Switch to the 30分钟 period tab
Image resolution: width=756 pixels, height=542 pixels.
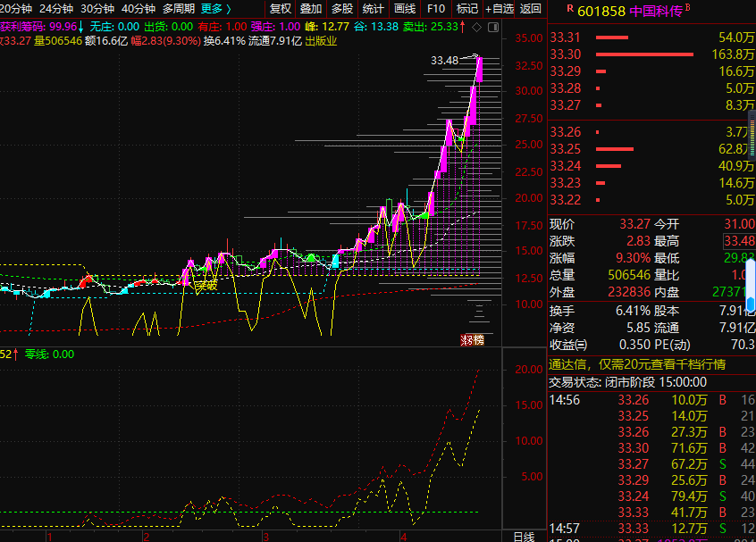point(97,8)
